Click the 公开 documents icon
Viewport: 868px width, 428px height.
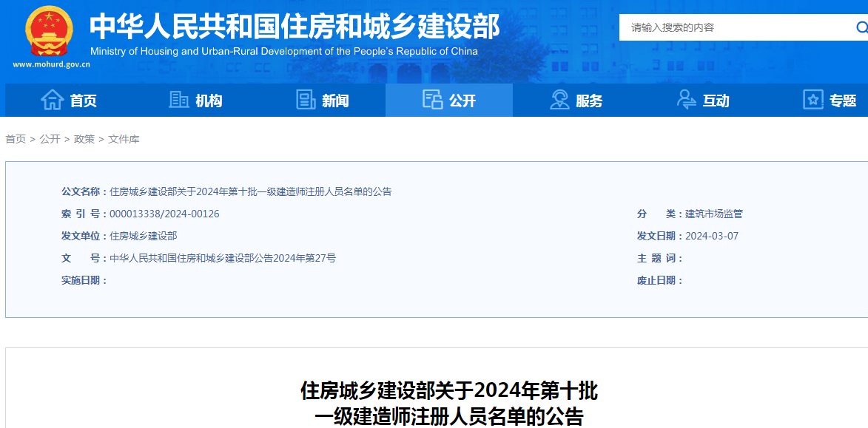[432, 100]
